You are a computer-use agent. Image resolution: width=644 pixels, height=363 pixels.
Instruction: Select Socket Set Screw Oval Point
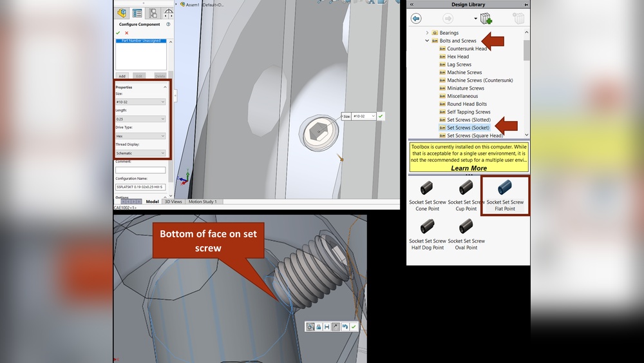pos(466,235)
